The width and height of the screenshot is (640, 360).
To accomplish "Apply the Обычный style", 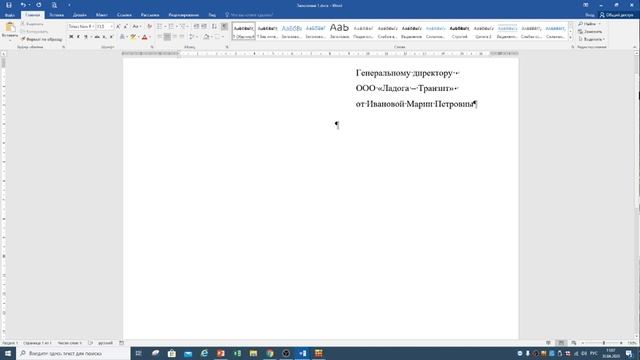I will pyautogui.click(x=244, y=31).
